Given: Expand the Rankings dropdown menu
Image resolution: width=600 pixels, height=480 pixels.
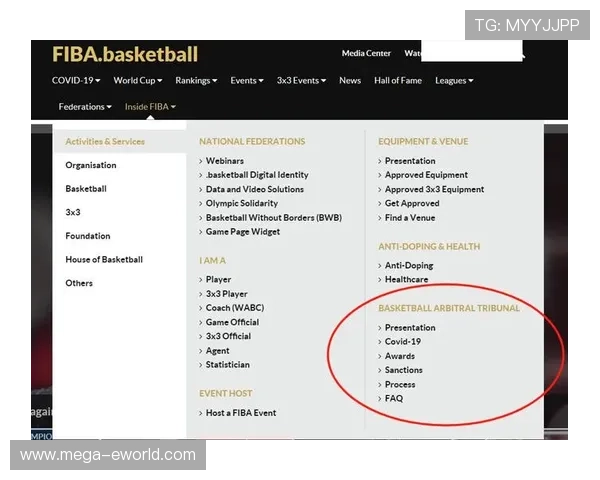Looking at the screenshot, I should pos(196,80).
